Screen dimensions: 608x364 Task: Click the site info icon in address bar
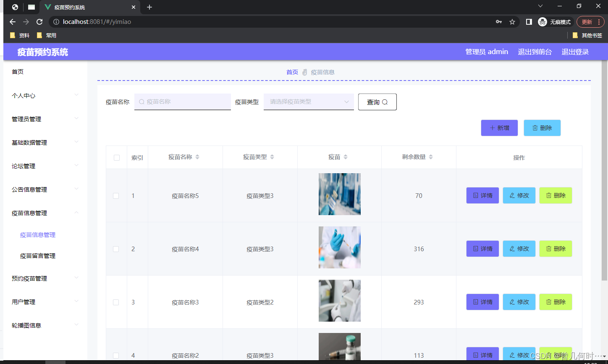click(56, 22)
